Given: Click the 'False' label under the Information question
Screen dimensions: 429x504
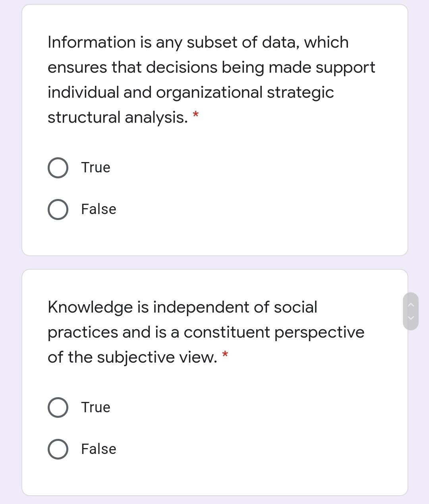Looking at the screenshot, I should click(99, 209).
